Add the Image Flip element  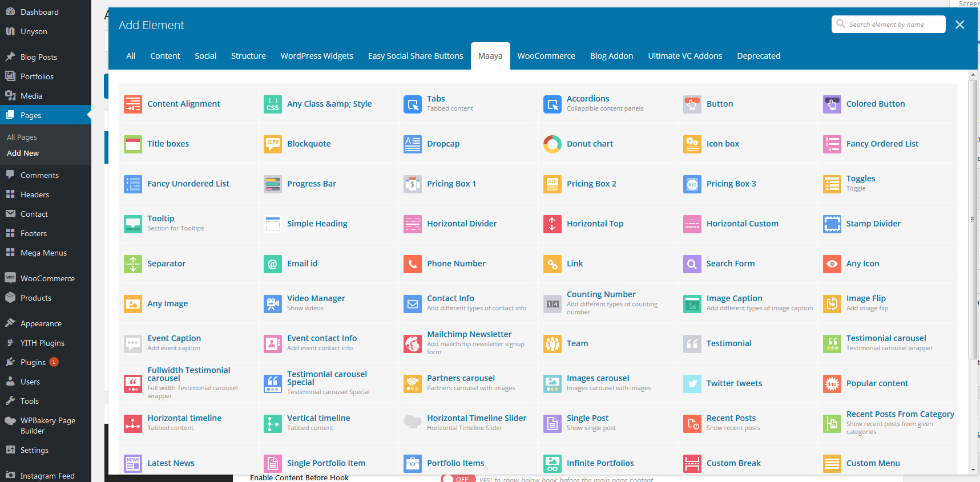point(889,303)
